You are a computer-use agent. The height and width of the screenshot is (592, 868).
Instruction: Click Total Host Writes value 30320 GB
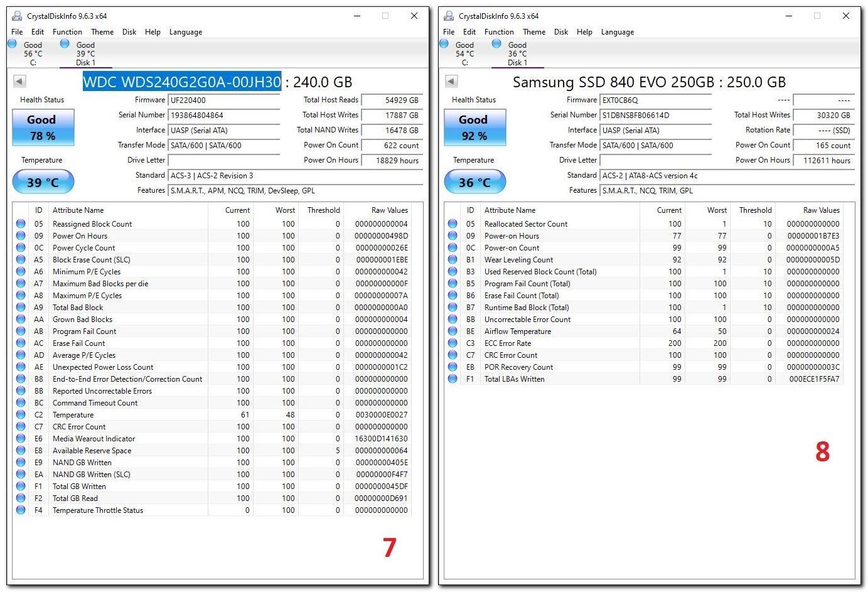click(x=824, y=116)
